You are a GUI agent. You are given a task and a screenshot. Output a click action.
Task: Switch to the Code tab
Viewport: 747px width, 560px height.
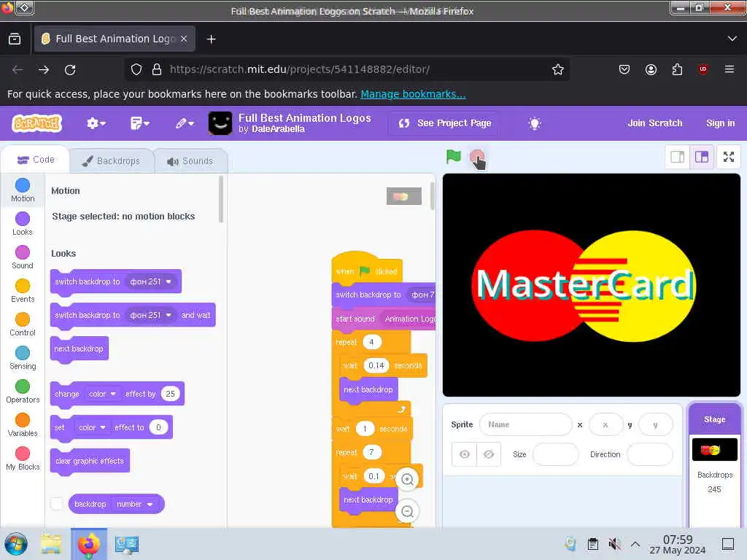[36, 160]
